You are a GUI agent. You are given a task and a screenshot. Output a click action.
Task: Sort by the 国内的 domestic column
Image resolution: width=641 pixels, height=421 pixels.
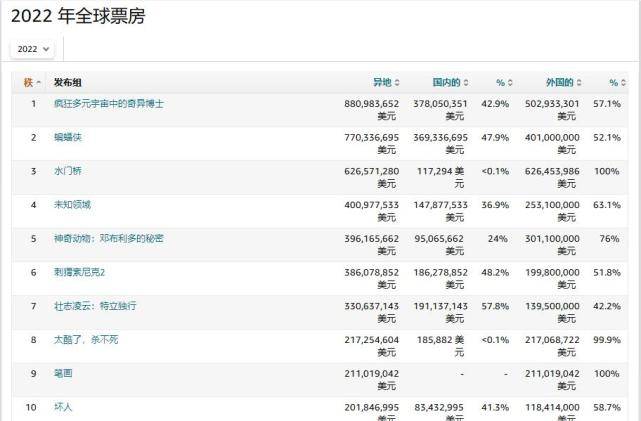click(x=450, y=82)
